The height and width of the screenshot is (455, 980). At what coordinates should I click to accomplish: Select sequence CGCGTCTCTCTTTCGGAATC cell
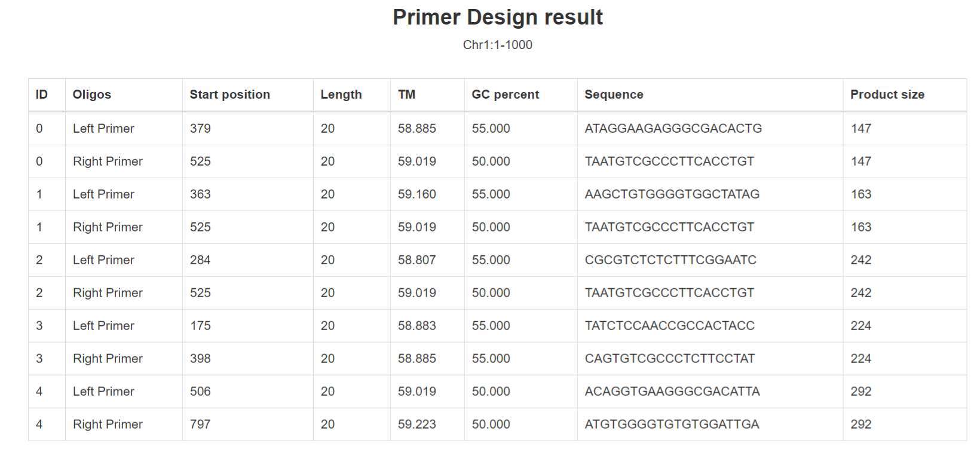(670, 260)
